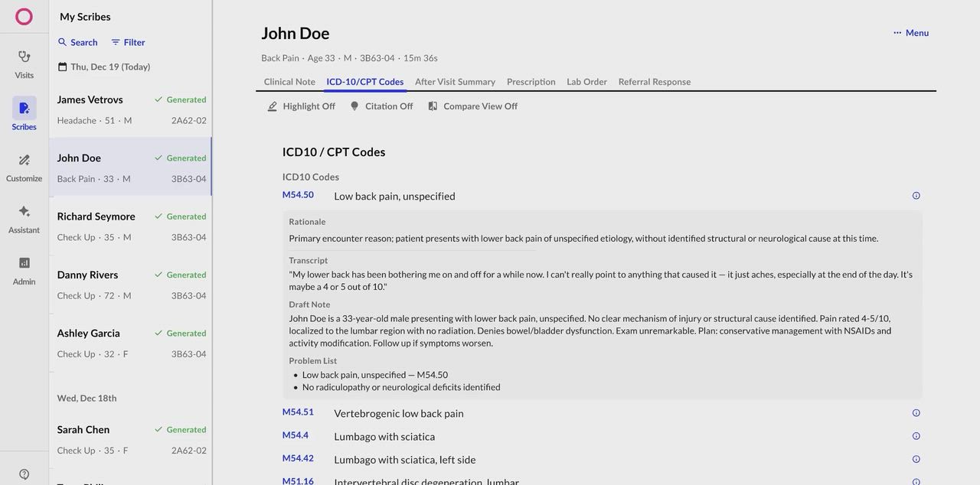
Task: Click the M54.42 code link
Action: coord(298,459)
